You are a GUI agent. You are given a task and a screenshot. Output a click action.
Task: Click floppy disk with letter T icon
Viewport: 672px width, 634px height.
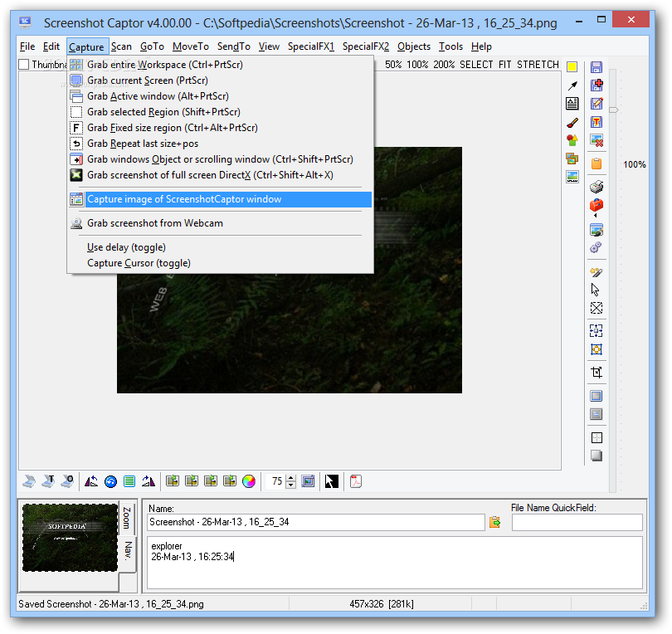(597, 122)
